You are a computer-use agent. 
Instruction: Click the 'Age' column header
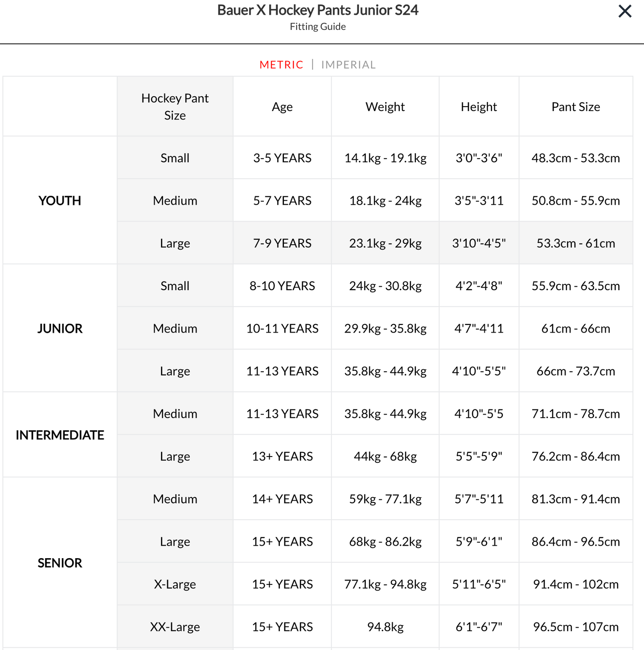point(283,107)
